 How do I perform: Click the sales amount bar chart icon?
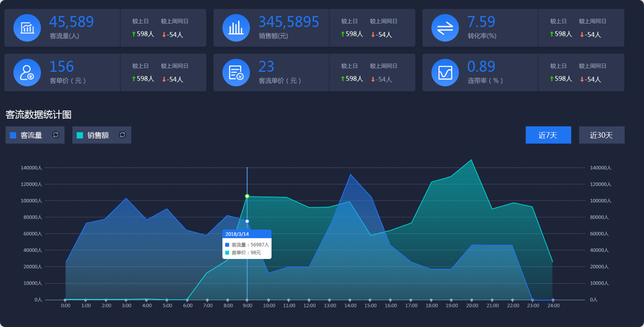236,28
